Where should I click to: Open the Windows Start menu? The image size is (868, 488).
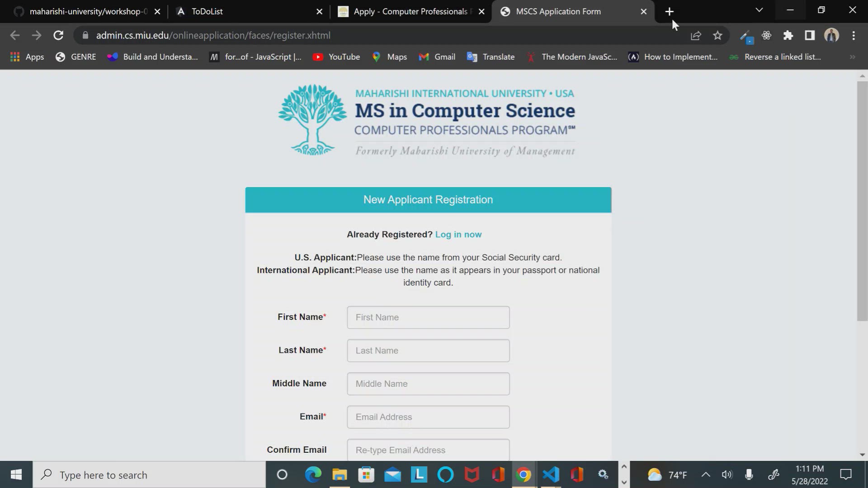point(16,475)
